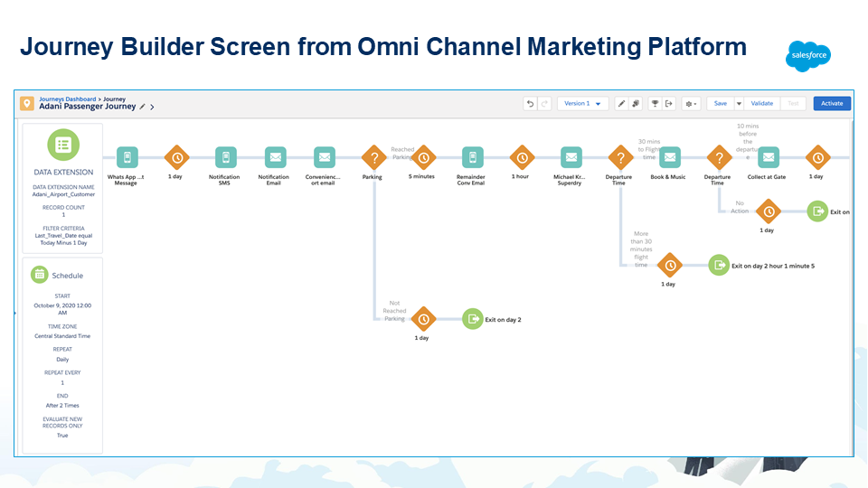Screen dimensions: 868x488
Task: Undo the last journey change
Action: coord(530,103)
